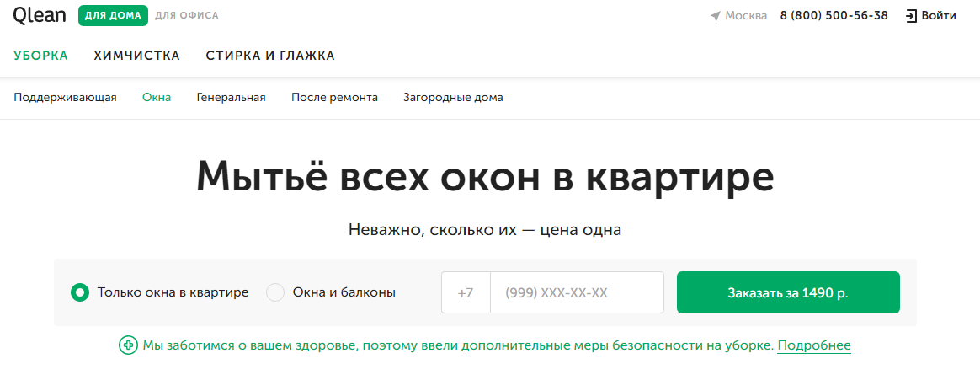Go to the «После ремонта» cleaning page
This screenshot has width=980, height=380.
click(x=334, y=98)
